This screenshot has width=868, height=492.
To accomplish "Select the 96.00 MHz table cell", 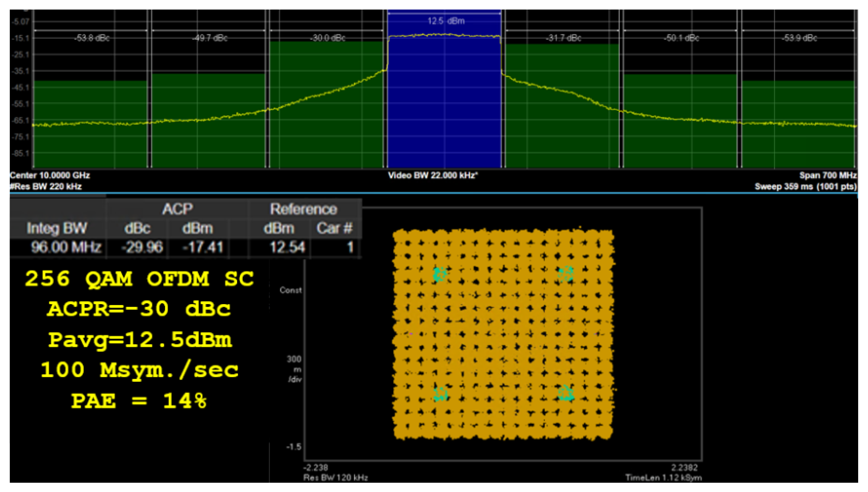I will [x=66, y=247].
